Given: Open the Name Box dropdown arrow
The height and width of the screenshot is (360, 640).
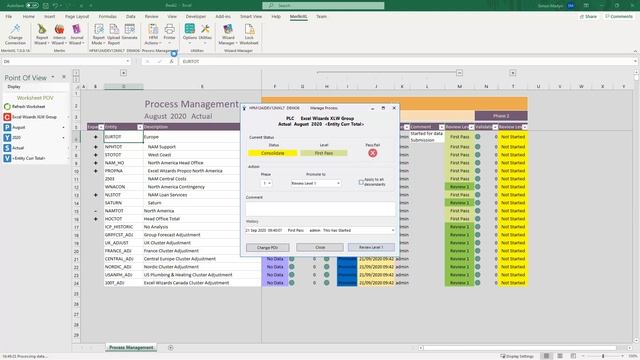Looking at the screenshot, I should (x=127, y=61).
